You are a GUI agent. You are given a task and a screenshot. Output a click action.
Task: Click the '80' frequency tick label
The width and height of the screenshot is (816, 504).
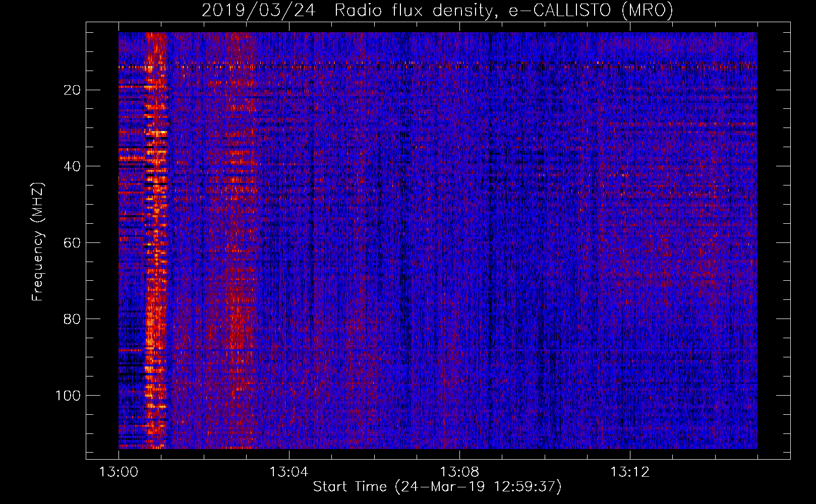[x=73, y=319]
